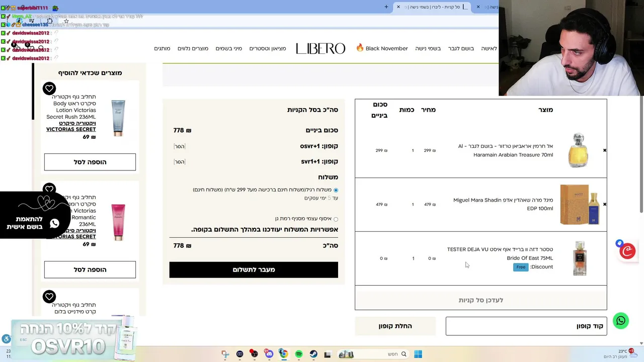The width and height of the screenshot is (644, 362).
Task: Add Romantic lotion with הוספה לסל
Action: (x=90, y=269)
